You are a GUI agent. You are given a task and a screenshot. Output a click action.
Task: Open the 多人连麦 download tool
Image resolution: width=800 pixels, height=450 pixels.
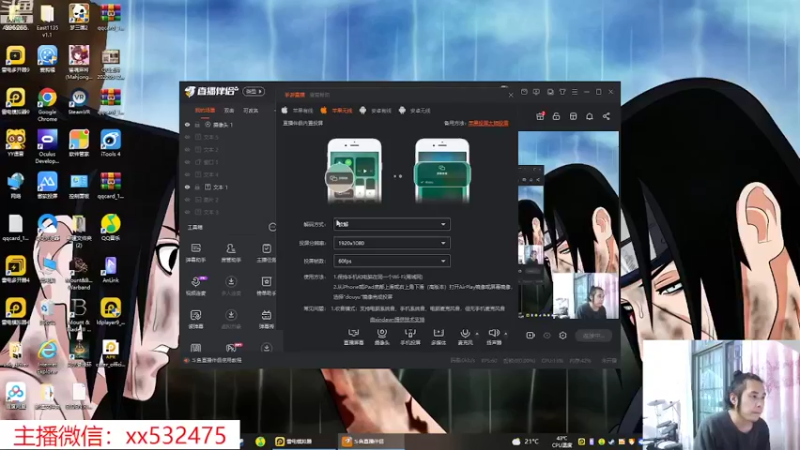[231, 286]
